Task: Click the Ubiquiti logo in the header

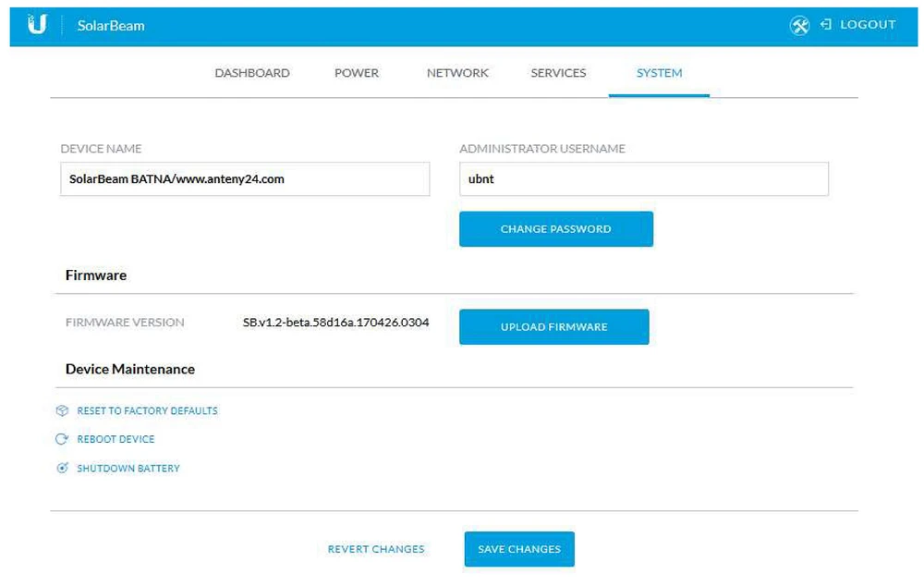Action: (39, 25)
